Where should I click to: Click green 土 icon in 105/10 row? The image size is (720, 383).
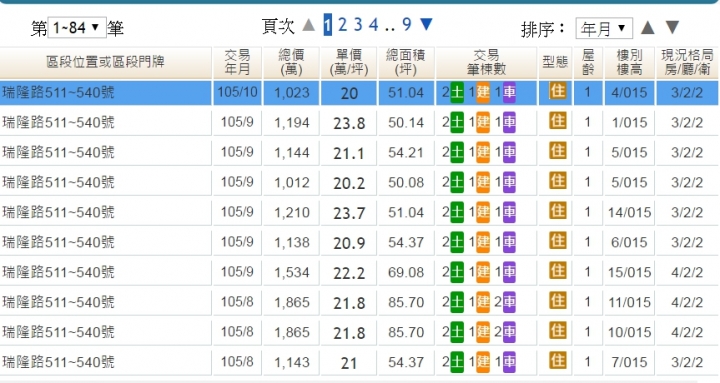[457, 92]
